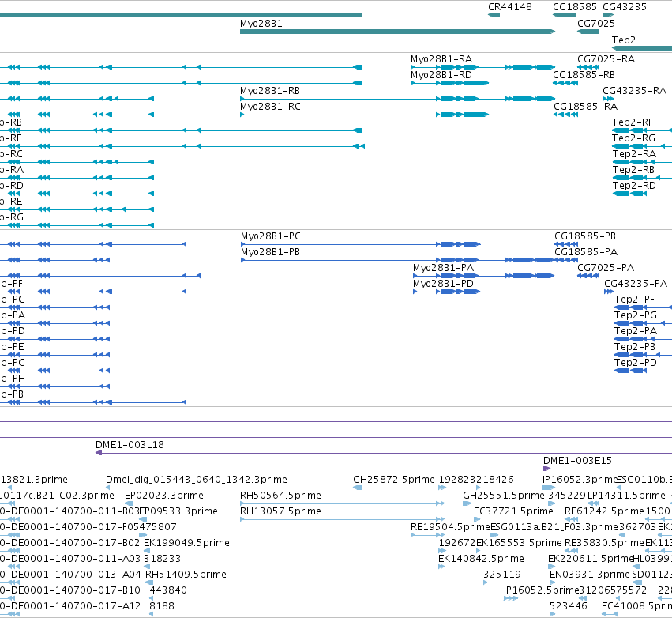Click the EK165553.5prime EST label
The width and height of the screenshot is (672, 618).
tap(519, 543)
